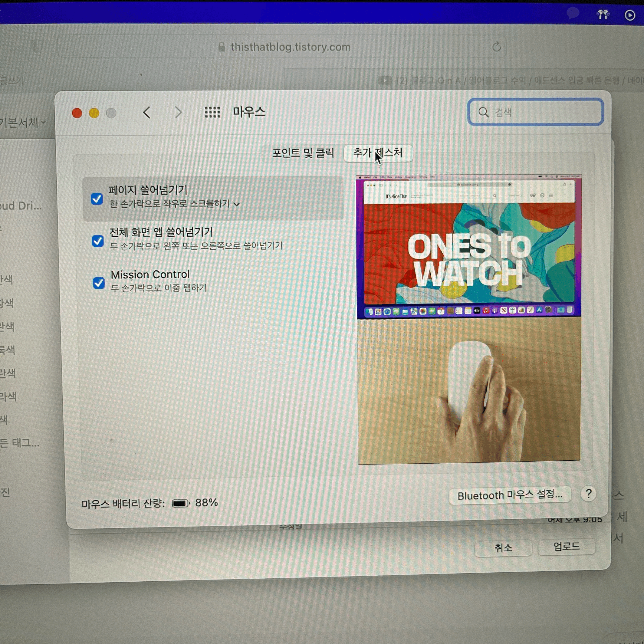Click the 마우스 window title
Screen dimensions: 644x644
coord(249,112)
